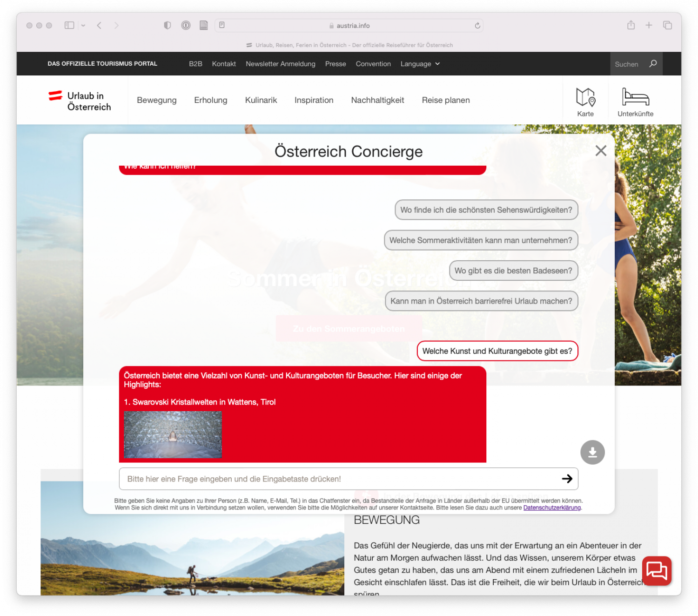Open the Presse link
Viewport: 698px width, 616px height.
[336, 64]
